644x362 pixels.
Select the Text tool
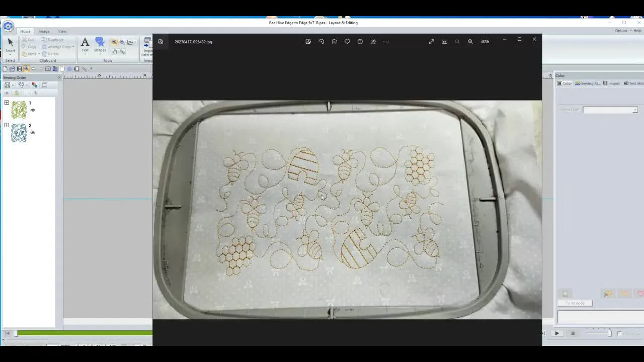[85, 46]
